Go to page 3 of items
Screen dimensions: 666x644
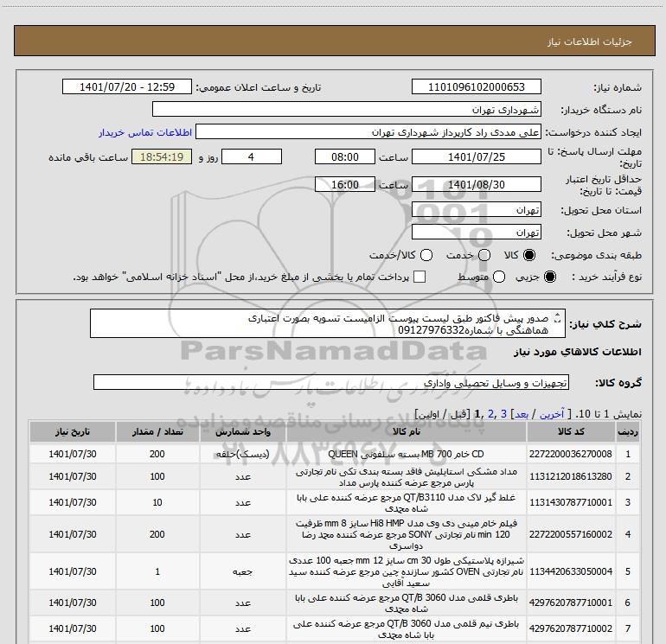click(x=503, y=414)
